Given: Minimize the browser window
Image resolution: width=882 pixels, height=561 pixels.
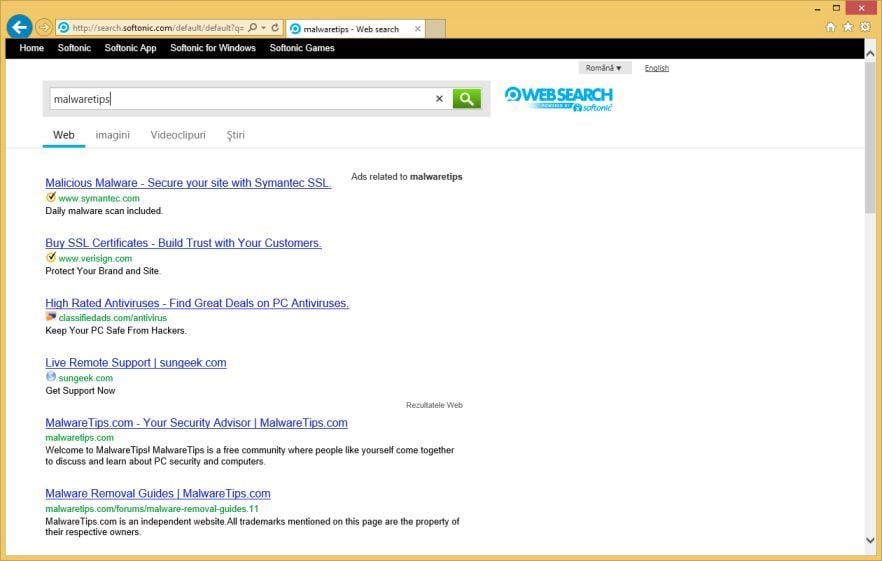Looking at the screenshot, I should click(x=817, y=8).
